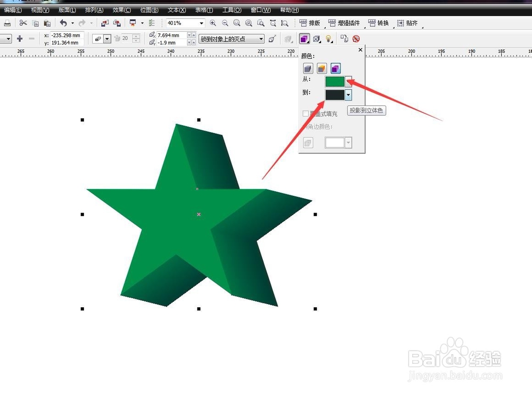Select the purple gradient shading cube icon
532x394 pixels.
click(x=336, y=68)
